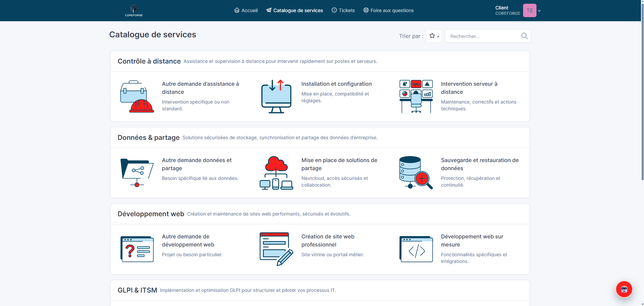
Task: Click the shared folder icon for demande données
Action: coord(136,173)
